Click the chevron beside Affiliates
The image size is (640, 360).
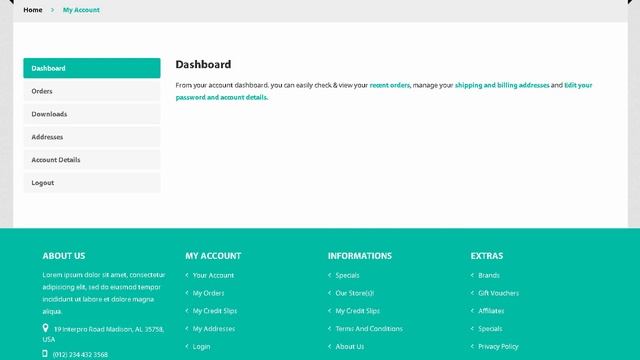(x=472, y=311)
